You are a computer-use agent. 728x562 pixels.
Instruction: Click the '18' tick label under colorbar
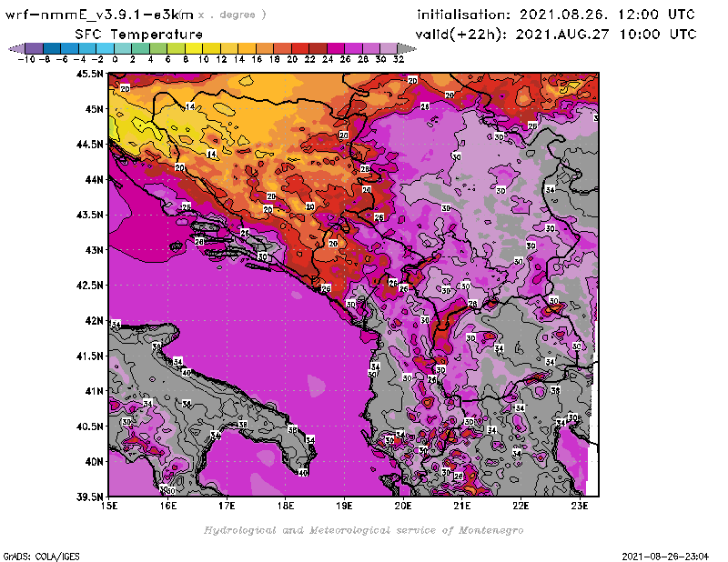[275, 60]
